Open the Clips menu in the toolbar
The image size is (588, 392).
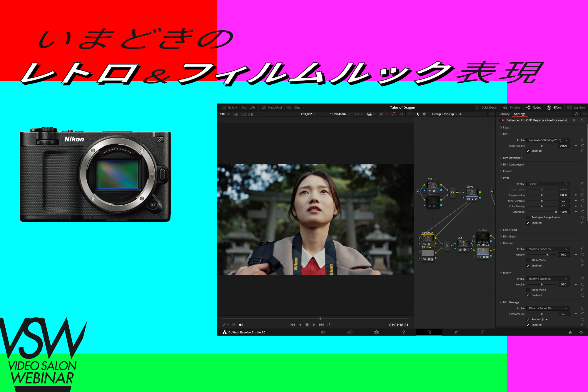pyautogui.click(x=298, y=107)
